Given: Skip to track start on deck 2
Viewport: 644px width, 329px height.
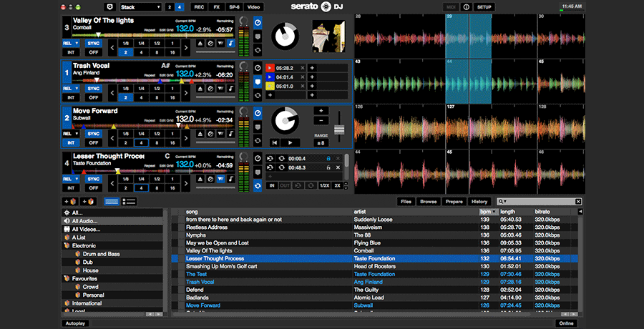Looking at the screenshot, I should pyautogui.click(x=275, y=142).
